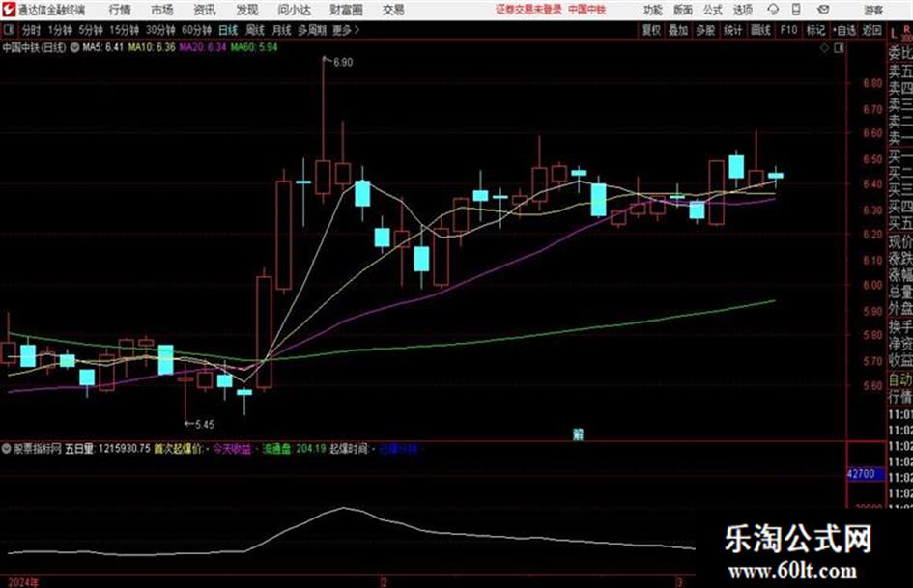Expand the 更多 periods chevron
This screenshot has width=913, height=588.
[347, 30]
